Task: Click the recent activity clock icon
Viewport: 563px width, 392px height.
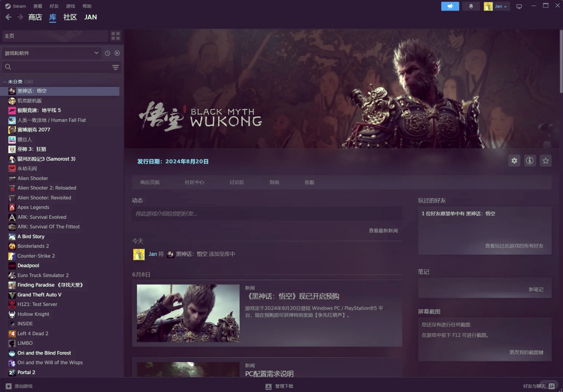Action: coord(107,53)
